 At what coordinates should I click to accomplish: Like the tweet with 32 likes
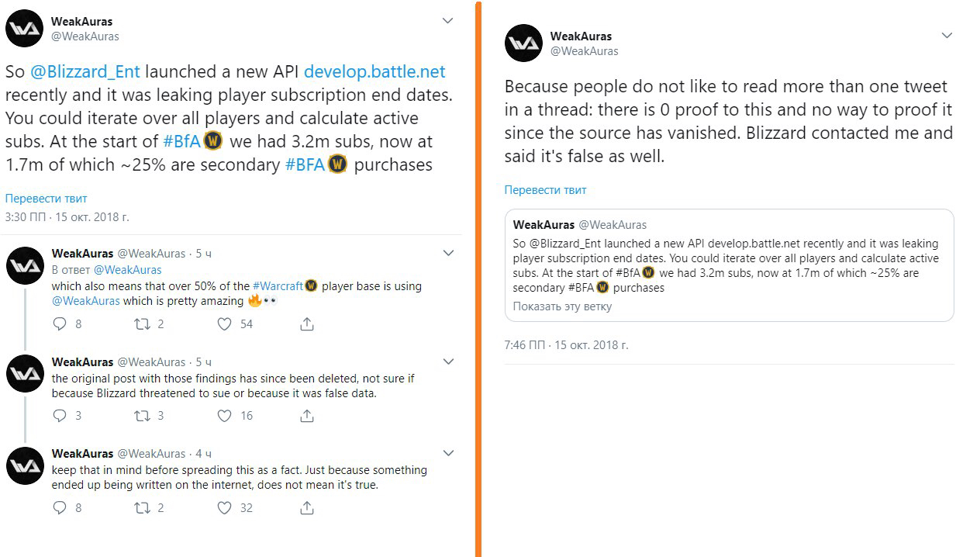tap(225, 508)
